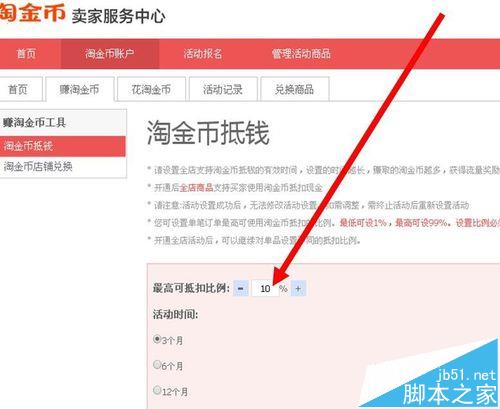Open the 活动记录 tab
This screenshot has width=500, height=409.
[223, 89]
